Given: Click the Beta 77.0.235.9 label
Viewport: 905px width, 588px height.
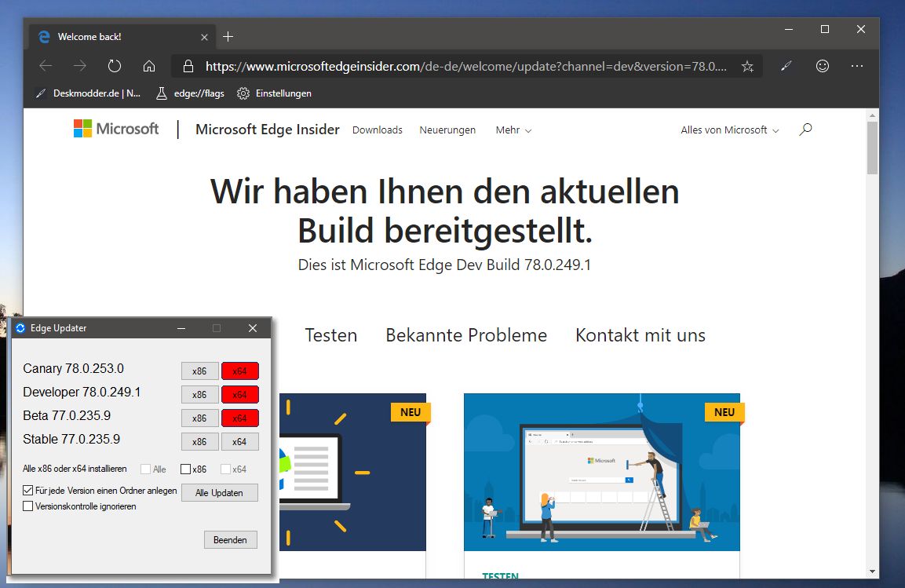Looking at the screenshot, I should point(67,416).
